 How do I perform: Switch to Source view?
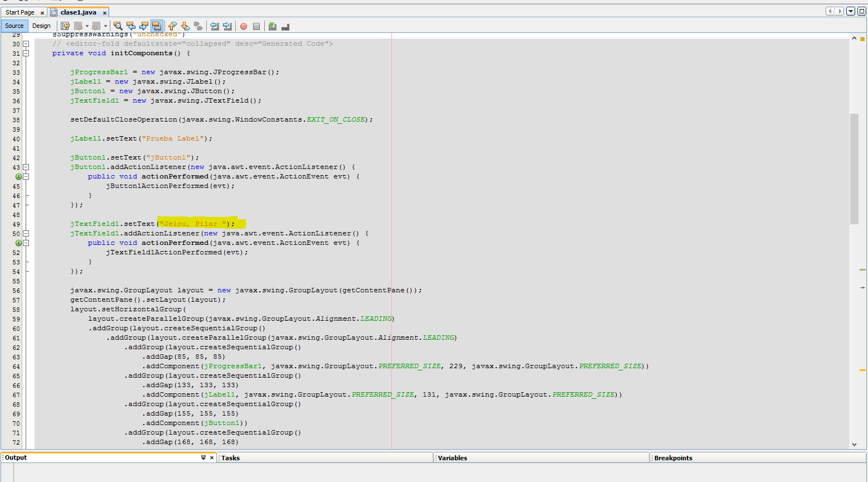click(14, 26)
